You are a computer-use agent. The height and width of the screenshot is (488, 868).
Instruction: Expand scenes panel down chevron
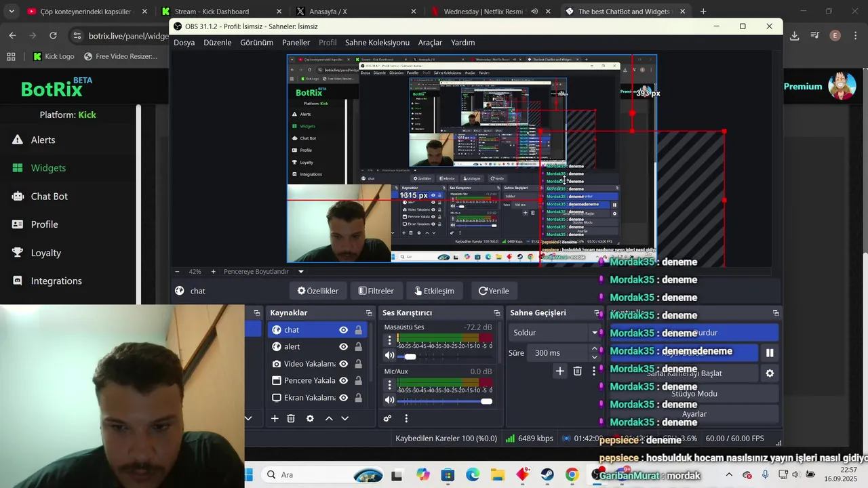[x=248, y=418]
